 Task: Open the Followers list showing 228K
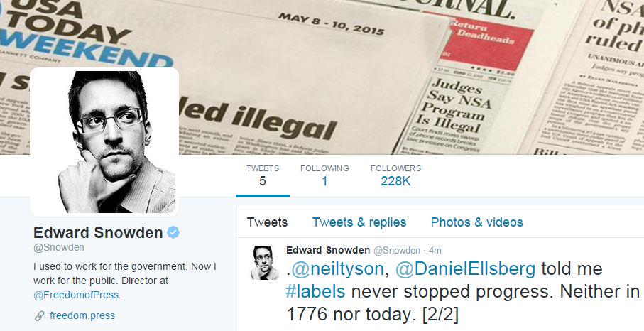click(395, 175)
